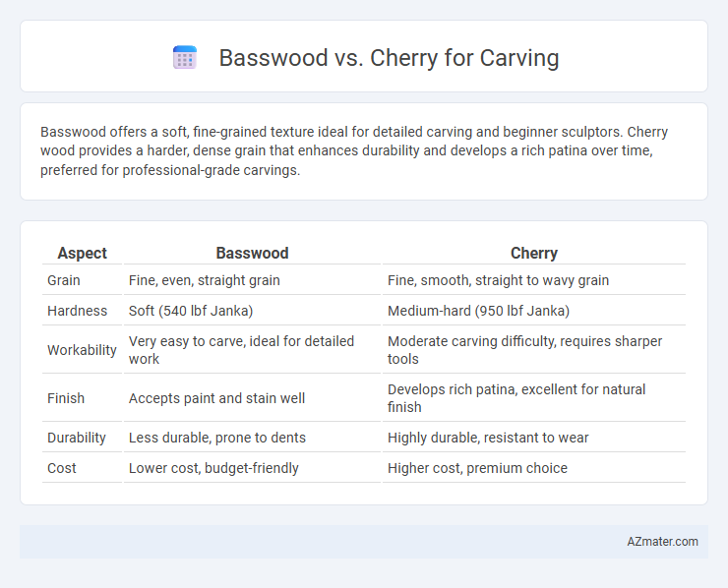Click the Aspect column header
Image resolution: width=728 pixels, height=588 pixels.
[83, 253]
